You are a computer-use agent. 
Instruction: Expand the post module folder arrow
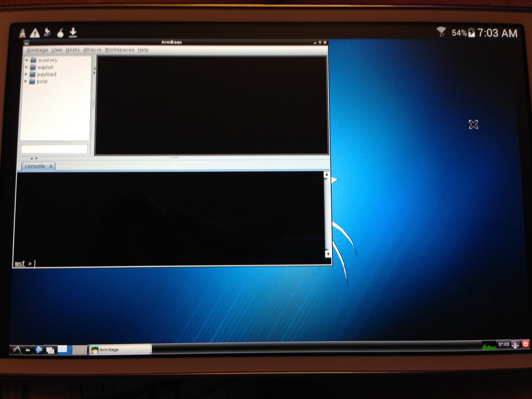coord(26,81)
